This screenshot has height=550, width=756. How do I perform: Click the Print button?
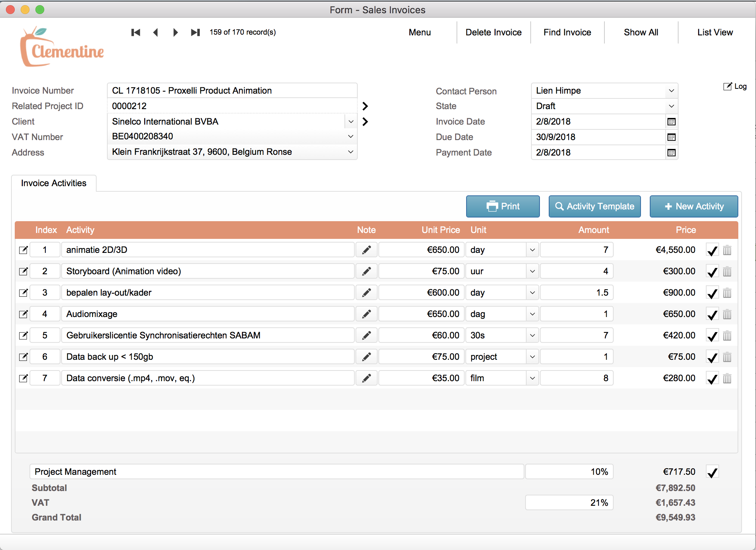point(503,206)
